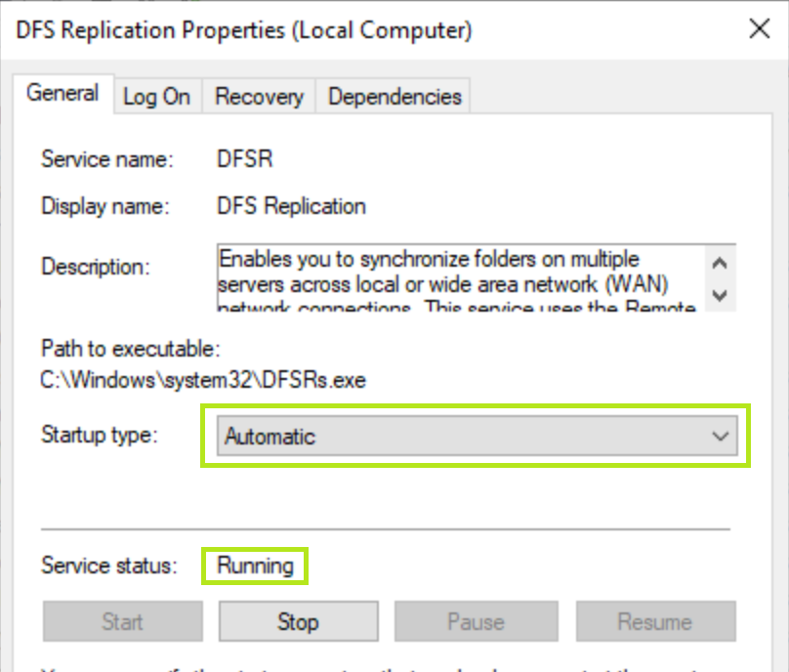
Task: Click the Description scroll down arrow
Action: click(x=721, y=294)
